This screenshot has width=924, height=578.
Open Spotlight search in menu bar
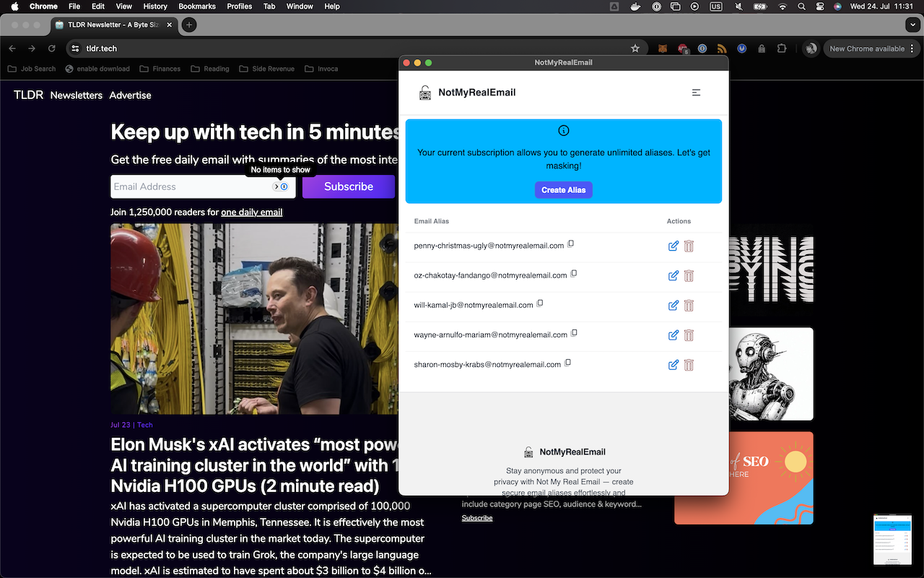click(x=802, y=7)
